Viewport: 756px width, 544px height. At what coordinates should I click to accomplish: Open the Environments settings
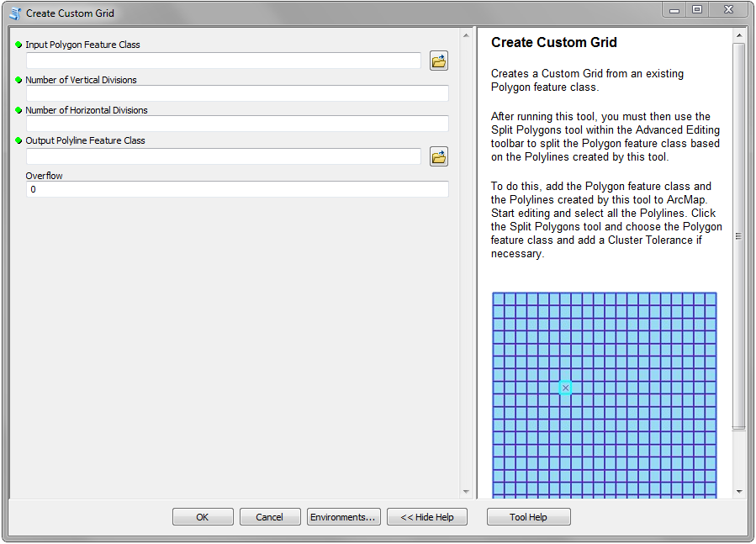[x=343, y=517]
